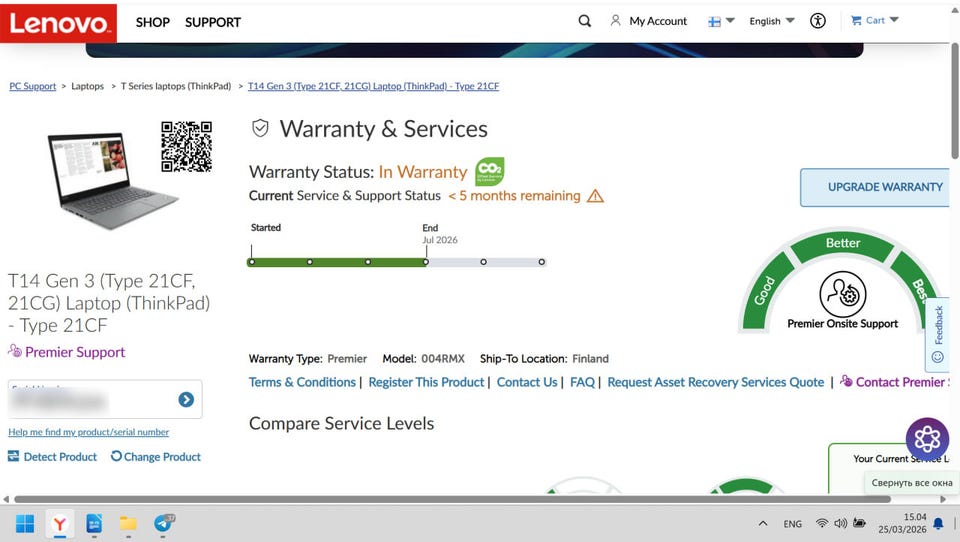Open Register This Product link
Image resolution: width=960 pixels, height=542 pixels.
(x=426, y=382)
